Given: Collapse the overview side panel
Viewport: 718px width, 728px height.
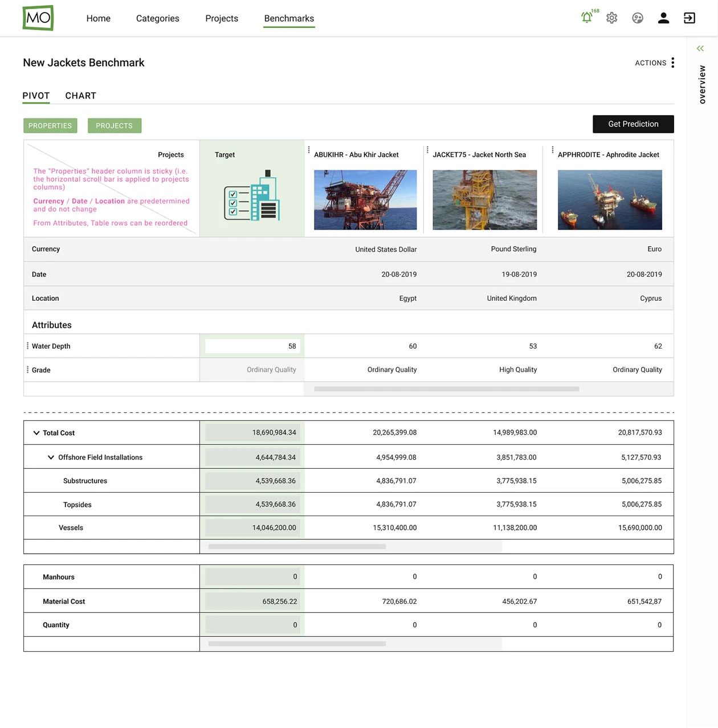Looking at the screenshot, I should click(700, 48).
